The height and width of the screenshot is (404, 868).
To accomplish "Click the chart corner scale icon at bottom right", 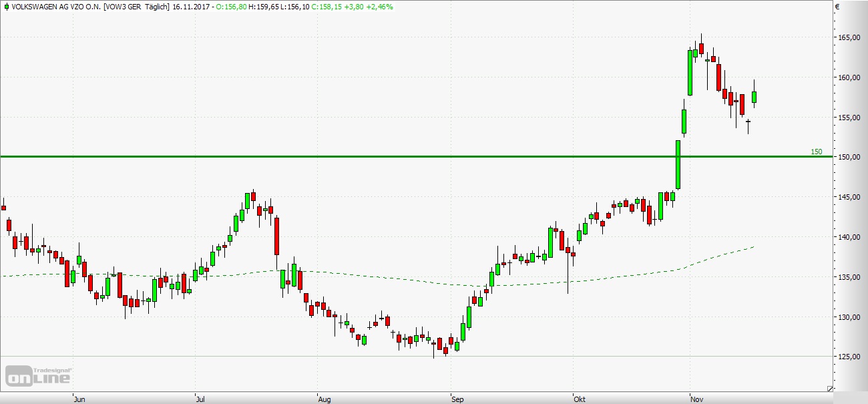I will [830, 389].
